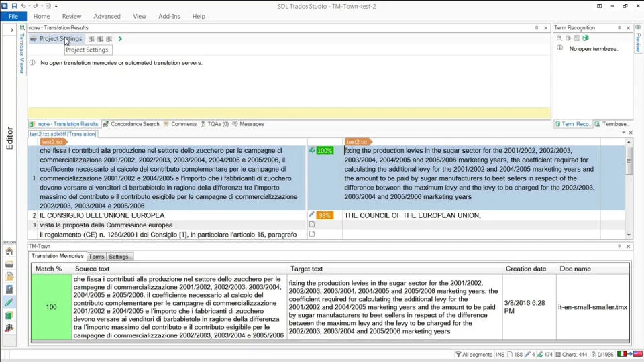Click the editor scrollbar down arrow
Viewport: 644px width, 362px height.
pos(629,235)
